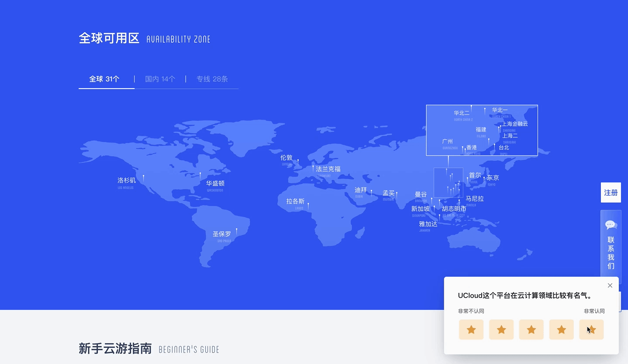Image resolution: width=628 pixels, height=364 pixels.
Task: Select the 华盛顿 Washington location pin
Action: pos(200,175)
